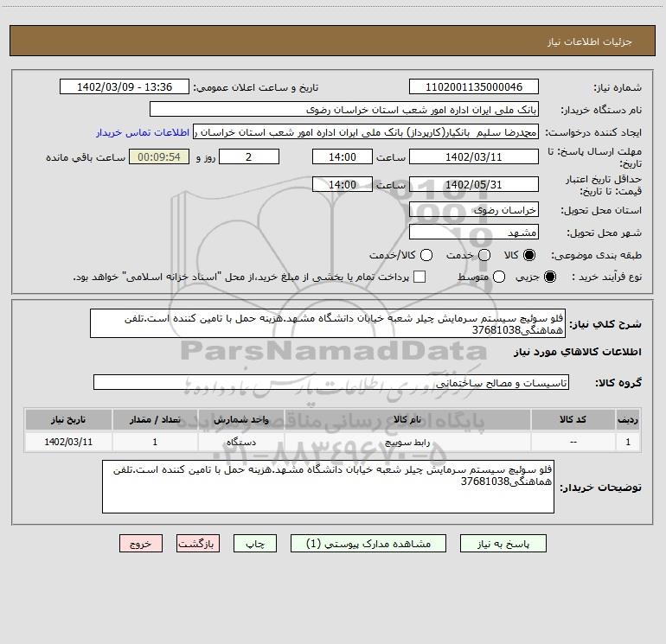Click the بازگشت back button

click(x=198, y=544)
